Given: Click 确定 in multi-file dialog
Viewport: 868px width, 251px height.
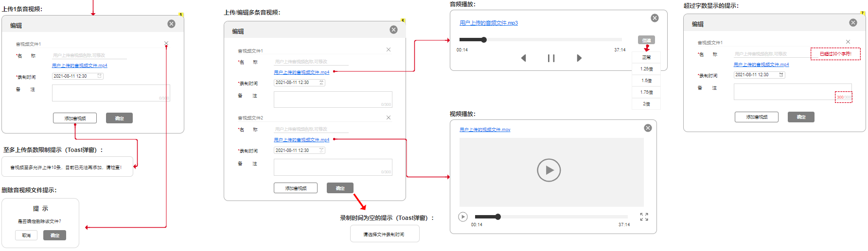Looking at the screenshot, I should point(340,188).
